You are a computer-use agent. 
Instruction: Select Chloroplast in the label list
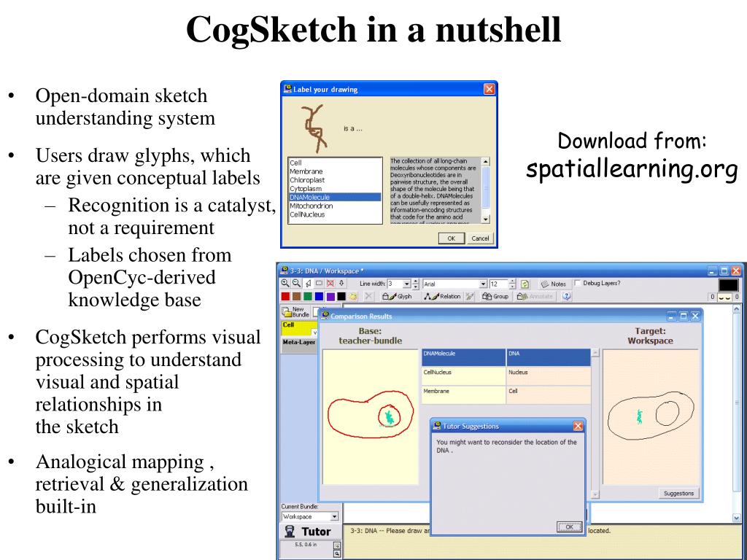tap(334, 180)
